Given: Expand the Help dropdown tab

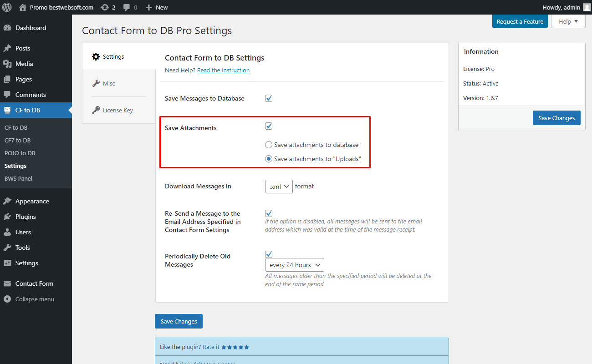Looking at the screenshot, I should (x=568, y=21).
